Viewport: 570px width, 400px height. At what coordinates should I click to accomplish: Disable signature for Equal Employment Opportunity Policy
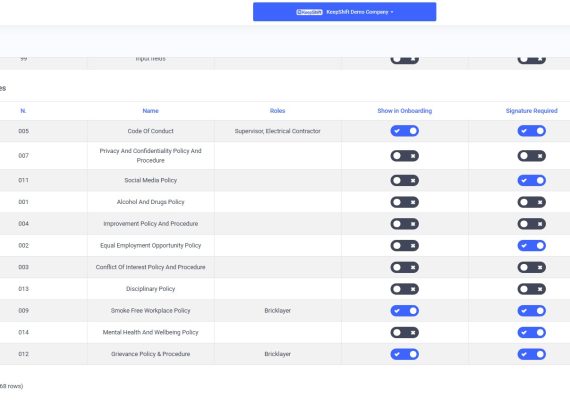pyautogui.click(x=531, y=245)
